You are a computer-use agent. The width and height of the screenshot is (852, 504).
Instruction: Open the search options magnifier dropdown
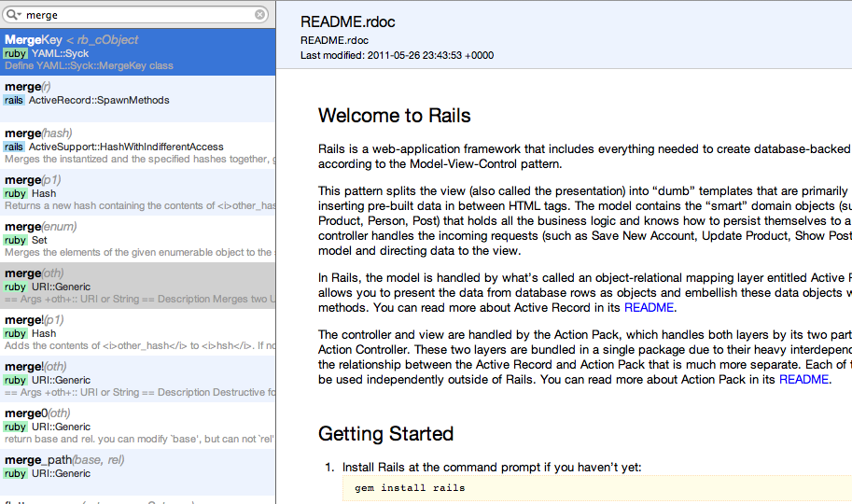tap(14, 15)
